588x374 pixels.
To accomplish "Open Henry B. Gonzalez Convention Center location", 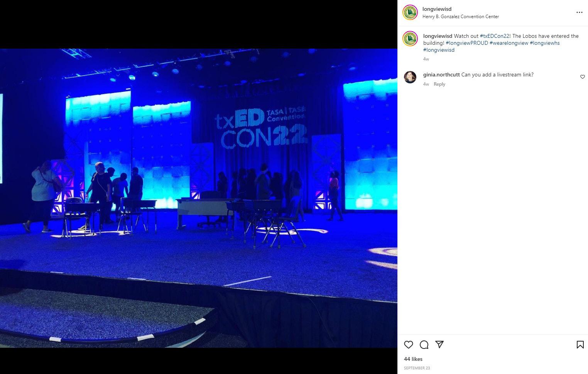I will pos(461,17).
